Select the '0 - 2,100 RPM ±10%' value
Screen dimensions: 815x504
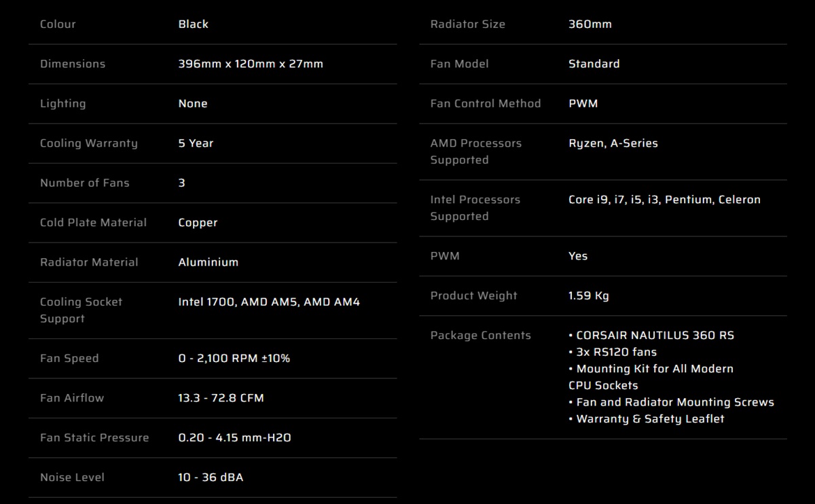(234, 359)
